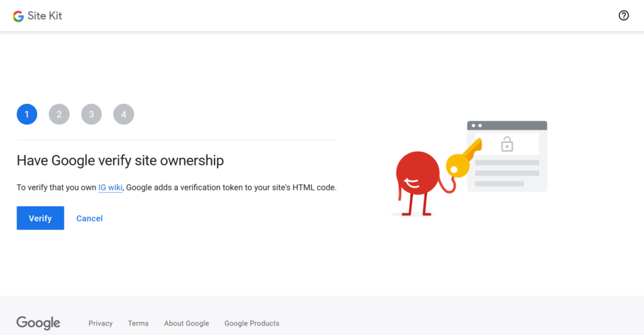The height and width of the screenshot is (335, 644).
Task: Open the Privacy footer link
Action: point(100,323)
